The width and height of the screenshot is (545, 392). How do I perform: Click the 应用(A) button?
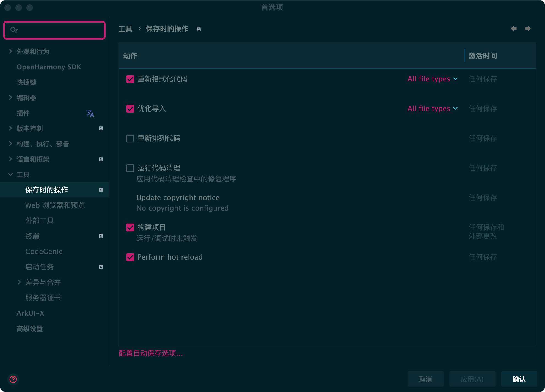pyautogui.click(x=472, y=379)
